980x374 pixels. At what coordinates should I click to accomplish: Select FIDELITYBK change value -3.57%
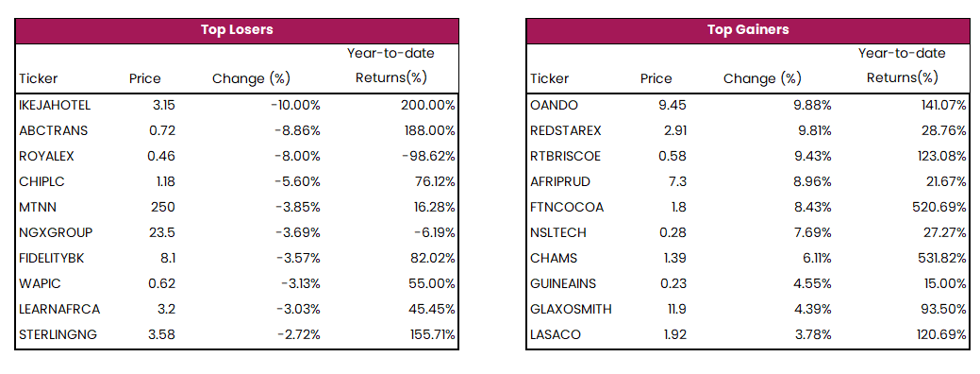295,258
